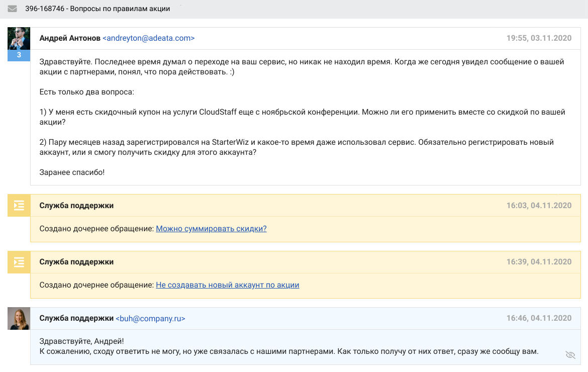The image size is (588, 372).
Task: Open the child ticket Не создавать новый аккаунт по акции
Action: [x=228, y=285]
